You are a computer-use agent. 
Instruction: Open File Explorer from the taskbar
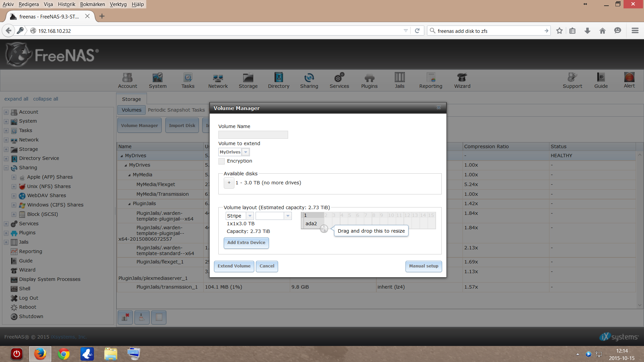tap(111, 354)
